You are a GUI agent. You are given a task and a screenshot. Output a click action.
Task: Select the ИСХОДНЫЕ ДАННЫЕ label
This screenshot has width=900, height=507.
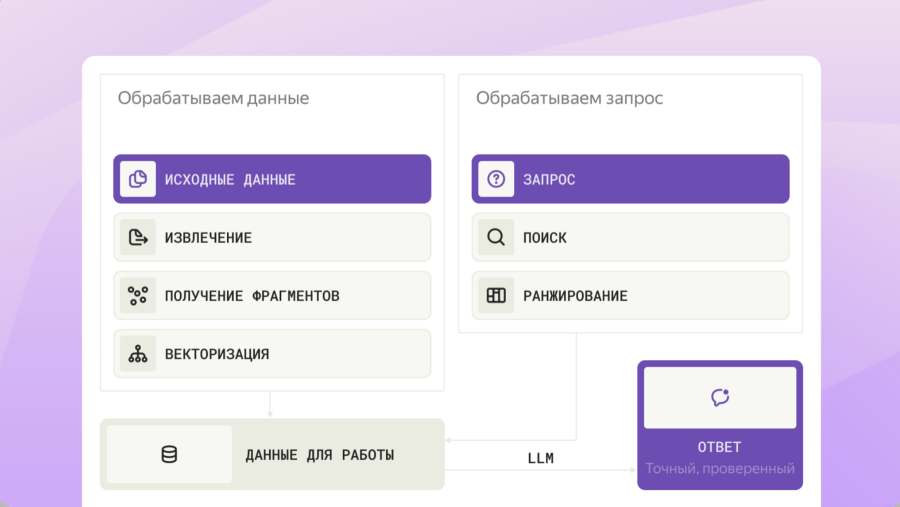pos(230,180)
